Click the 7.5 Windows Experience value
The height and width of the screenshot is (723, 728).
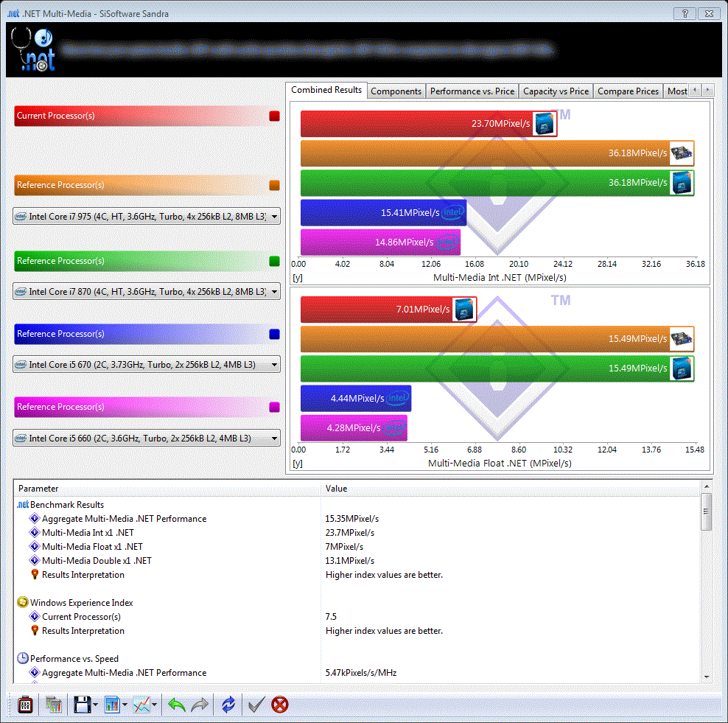331,616
